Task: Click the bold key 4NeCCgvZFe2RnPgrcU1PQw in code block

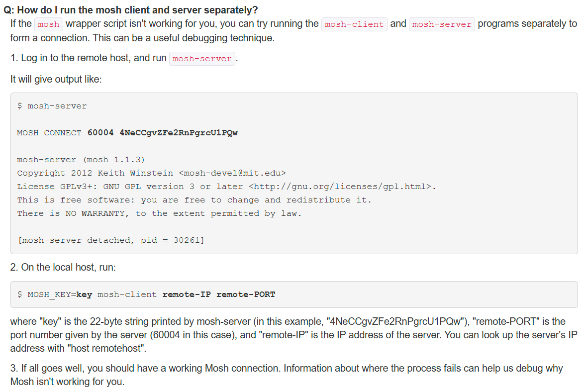Action: [179, 133]
